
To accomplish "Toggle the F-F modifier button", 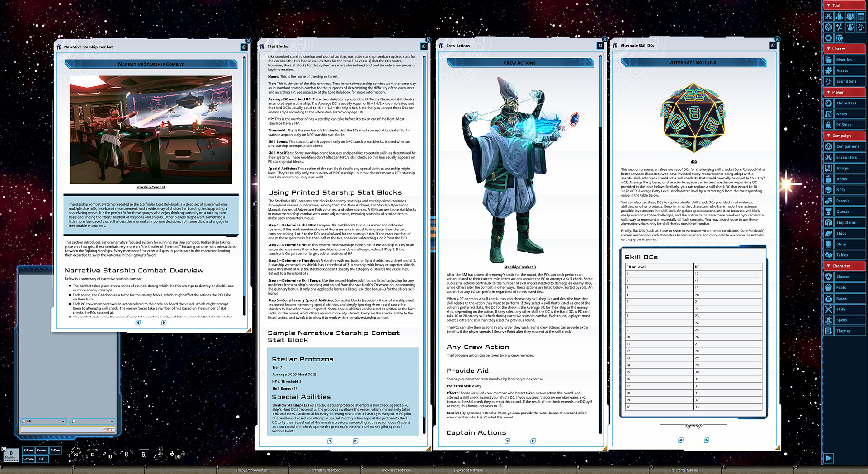I will click(x=42, y=459).
